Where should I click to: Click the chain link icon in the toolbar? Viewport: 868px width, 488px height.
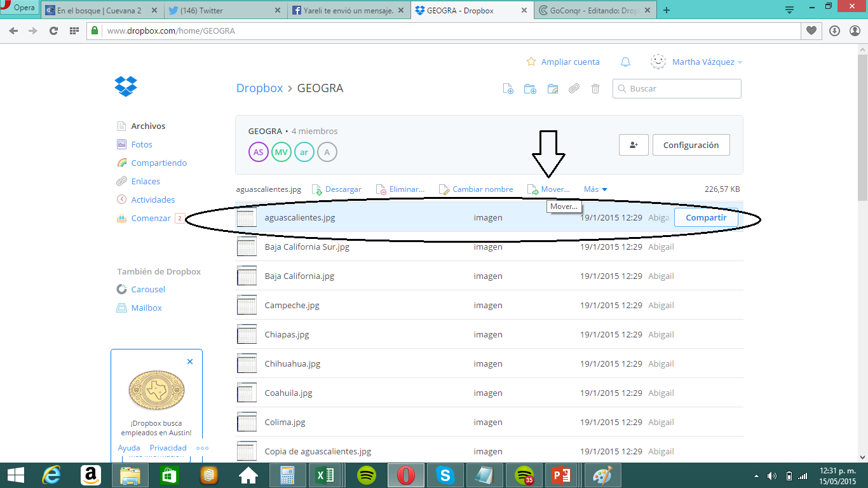pyautogui.click(x=574, y=89)
